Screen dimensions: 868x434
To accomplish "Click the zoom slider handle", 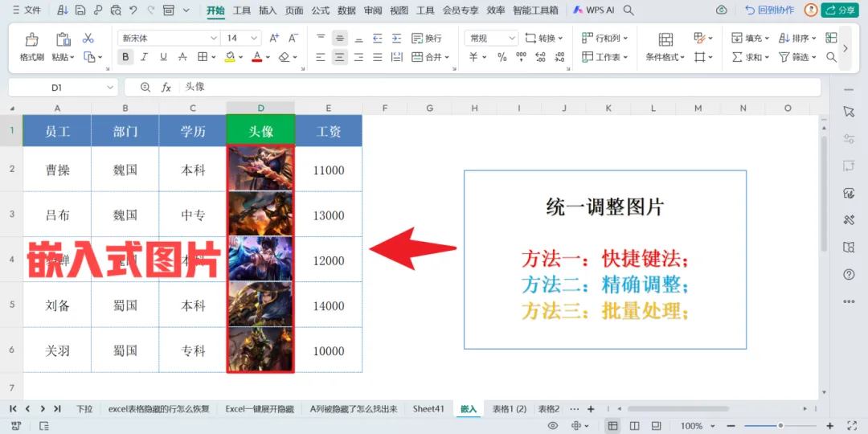I will coord(780,426).
